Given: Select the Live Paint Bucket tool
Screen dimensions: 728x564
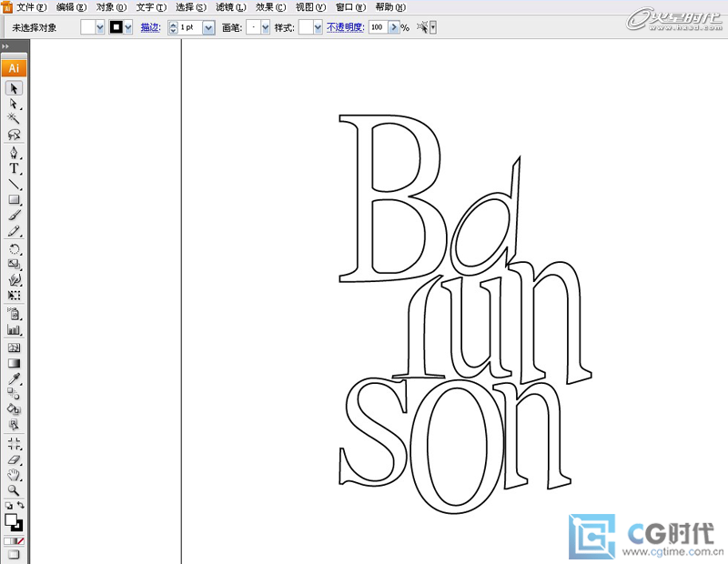Looking at the screenshot, I should [14, 409].
